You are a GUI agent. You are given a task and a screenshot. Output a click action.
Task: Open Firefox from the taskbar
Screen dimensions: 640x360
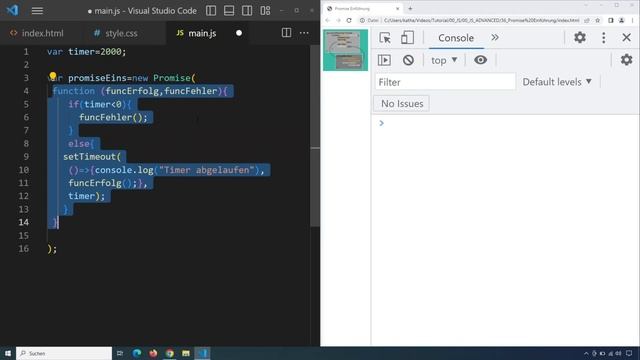153,353
